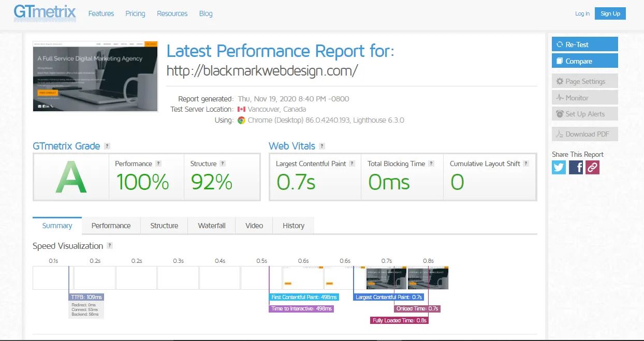This screenshot has width=644, height=341.
Task: Click the grade A letter
Action: tap(71, 177)
